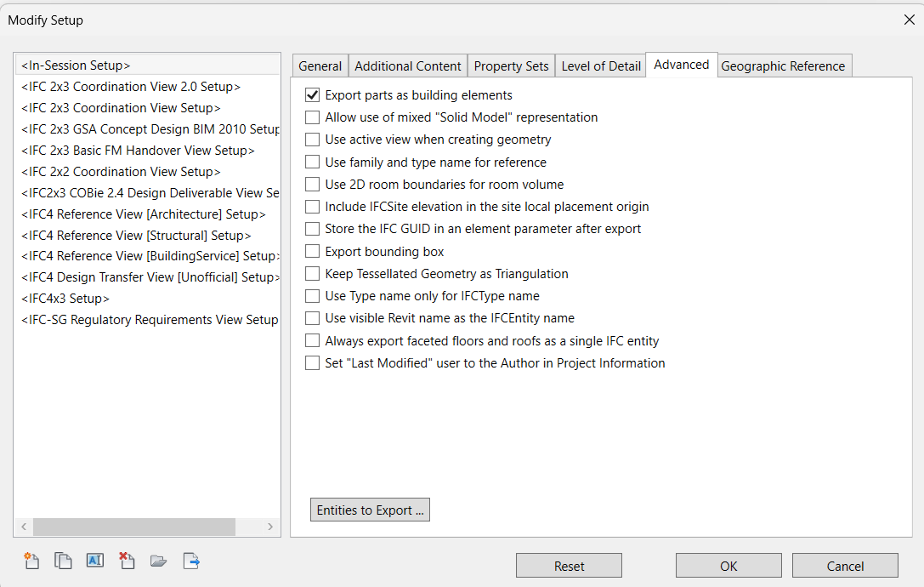The width and height of the screenshot is (924, 587).
Task: Open the Additional Content tab
Action: pyautogui.click(x=408, y=66)
